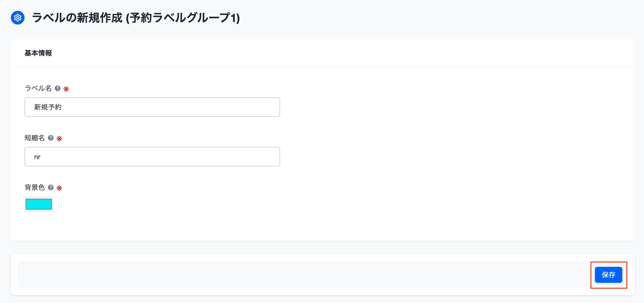Screen dimensions: 644x303
Task: Click the blue gear icon beside the page title
Action: (18, 18)
